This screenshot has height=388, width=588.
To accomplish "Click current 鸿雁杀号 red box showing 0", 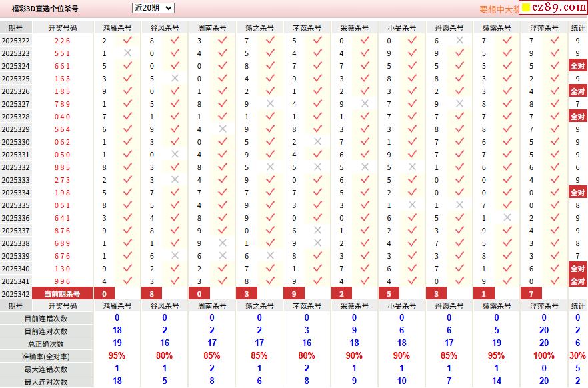I will (104, 293).
